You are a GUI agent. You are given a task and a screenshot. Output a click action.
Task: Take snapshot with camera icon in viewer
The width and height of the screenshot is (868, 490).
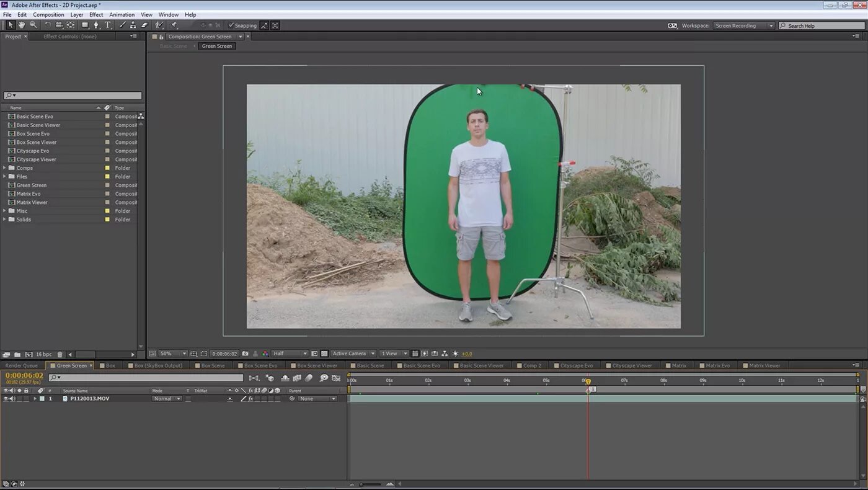[245, 354]
